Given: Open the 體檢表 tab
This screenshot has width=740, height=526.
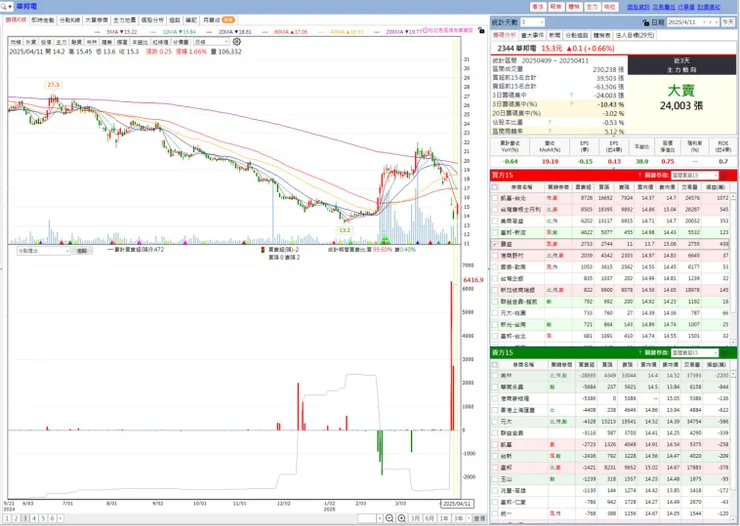Looking at the screenshot, I should [602, 35].
